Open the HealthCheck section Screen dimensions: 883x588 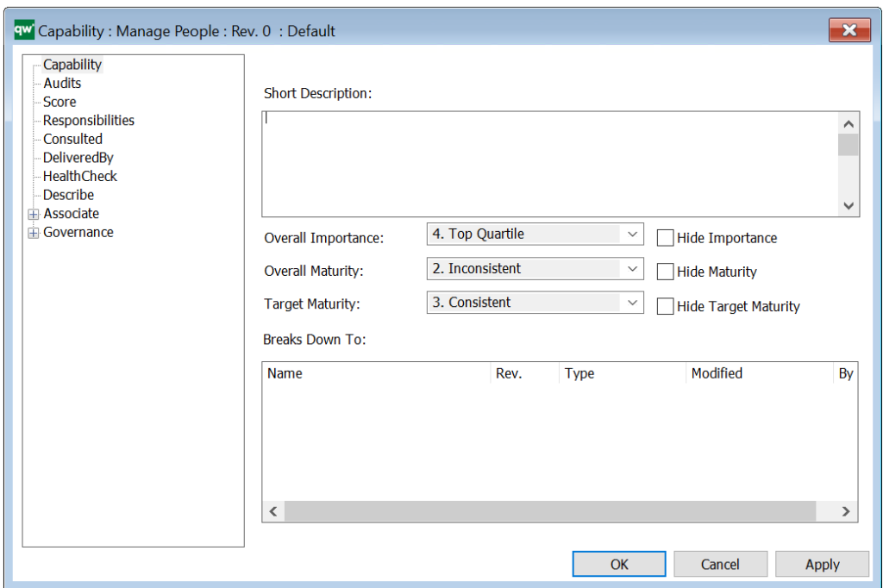(x=80, y=176)
